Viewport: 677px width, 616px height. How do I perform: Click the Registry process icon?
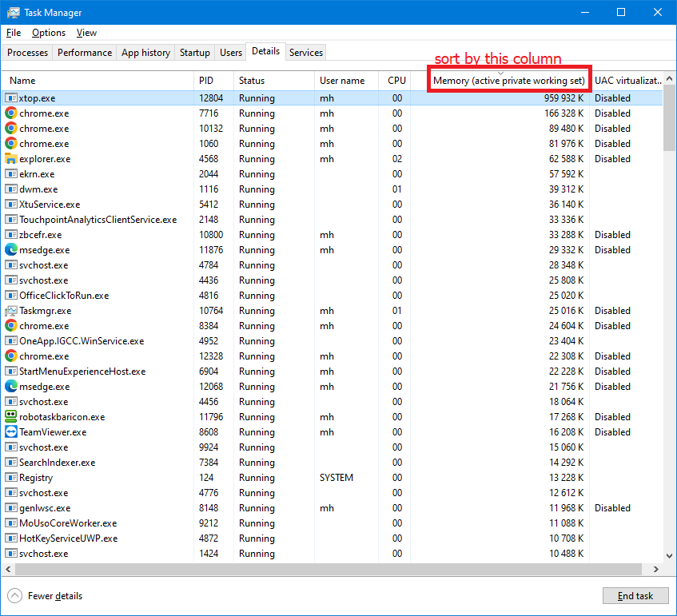(x=11, y=478)
